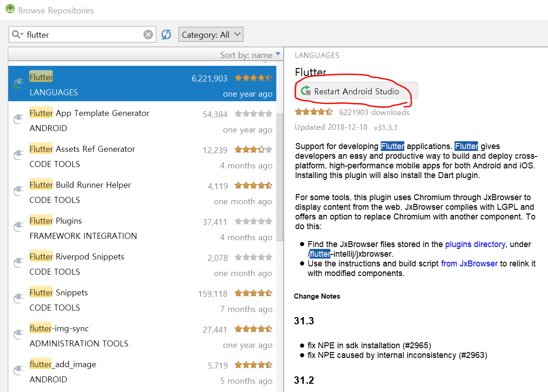Click the Restart Android Studio button

coord(356,91)
